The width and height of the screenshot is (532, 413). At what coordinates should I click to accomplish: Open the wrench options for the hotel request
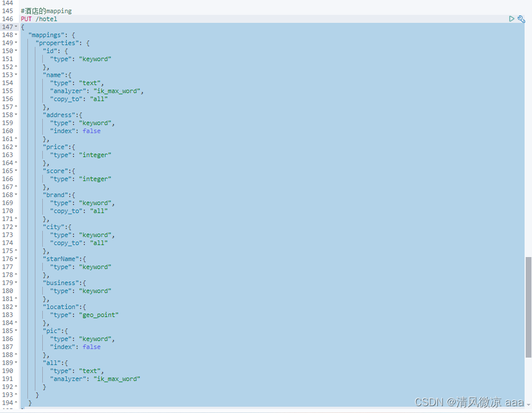(522, 19)
